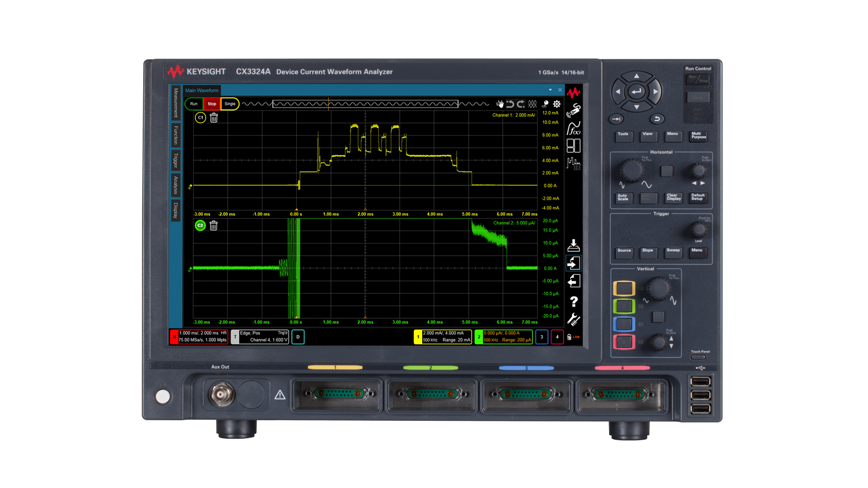
Task: Open help with the question mark icon
Action: [573, 301]
